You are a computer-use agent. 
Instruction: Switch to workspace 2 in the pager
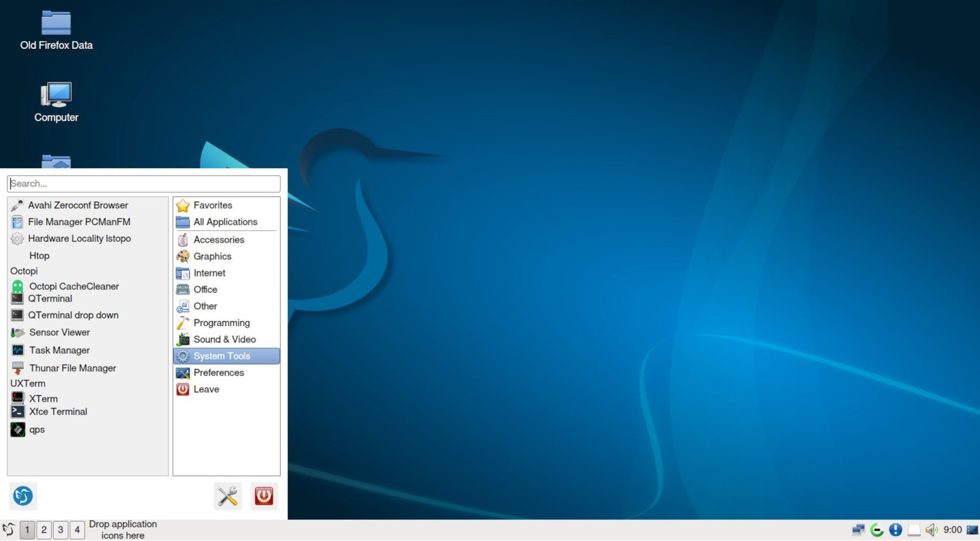(x=44, y=530)
